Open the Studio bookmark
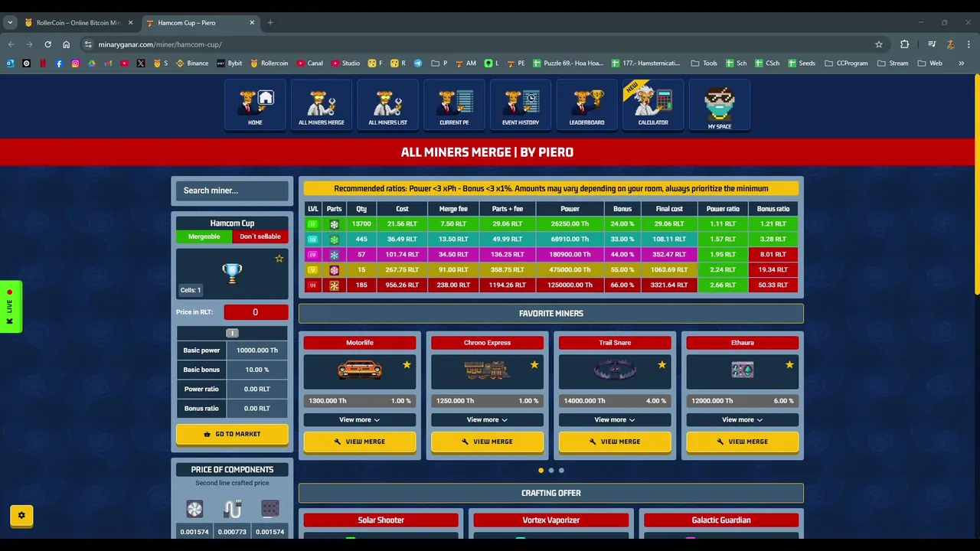The image size is (980, 551). (345, 64)
